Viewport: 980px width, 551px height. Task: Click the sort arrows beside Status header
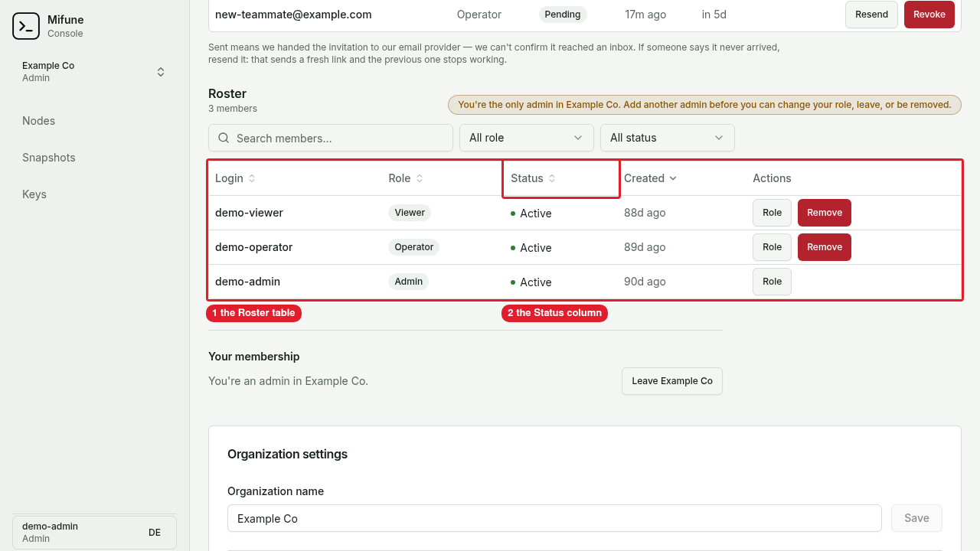tap(552, 178)
